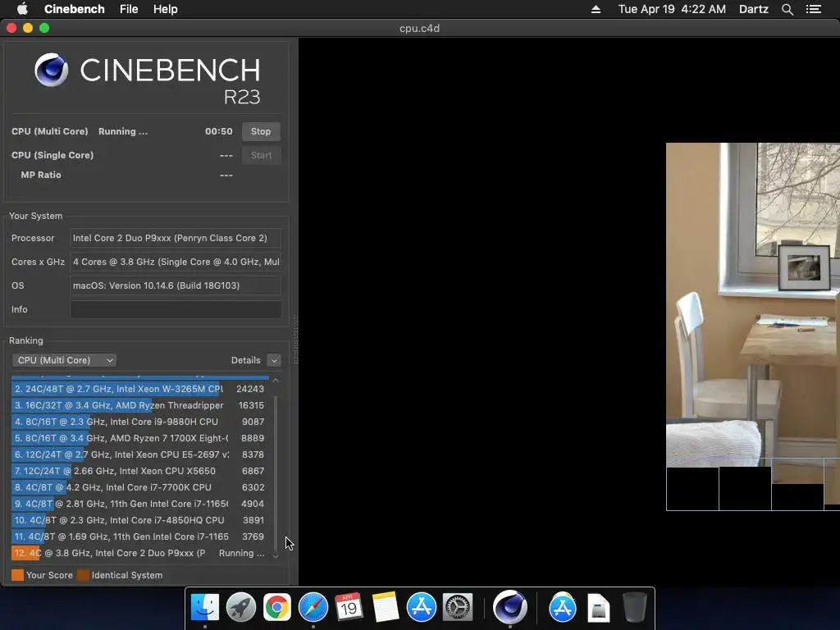Click the 00:50 elapsed timer

(218, 131)
